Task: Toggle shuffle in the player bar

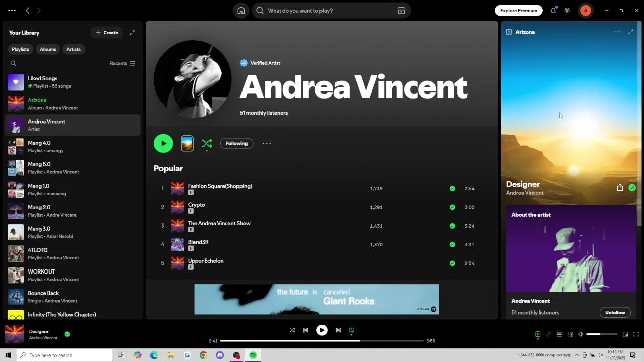Action: coord(292,330)
